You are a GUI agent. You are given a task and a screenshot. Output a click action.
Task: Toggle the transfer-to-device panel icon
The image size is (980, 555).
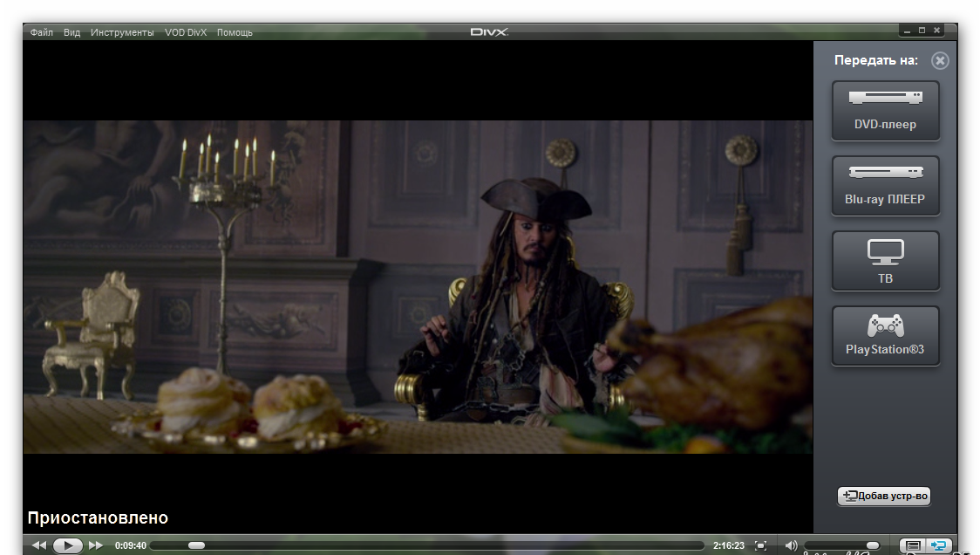pyautogui.click(x=939, y=545)
